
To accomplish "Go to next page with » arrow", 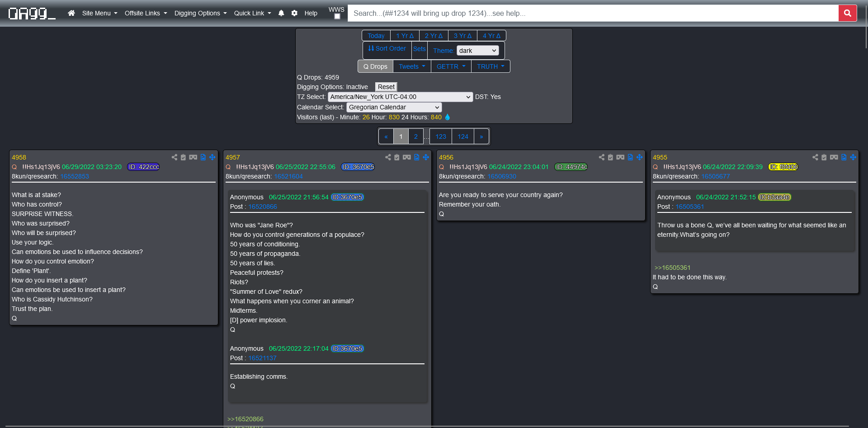I will pos(481,136).
